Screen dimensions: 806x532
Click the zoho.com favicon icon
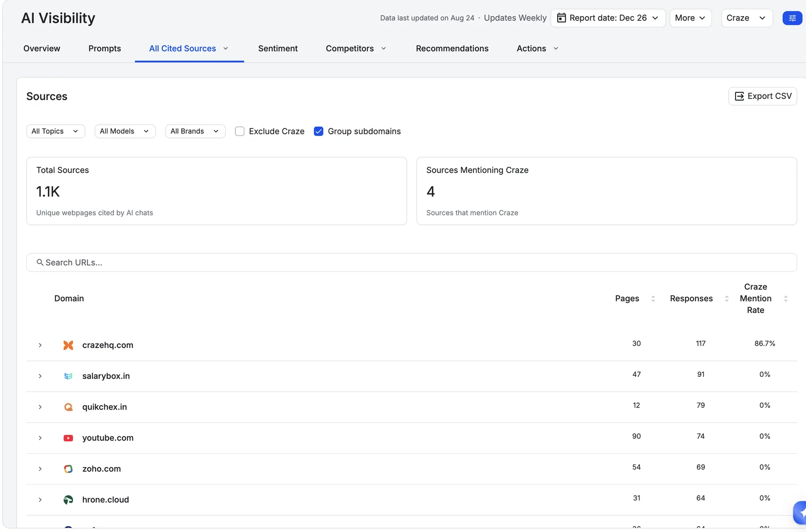click(x=68, y=469)
